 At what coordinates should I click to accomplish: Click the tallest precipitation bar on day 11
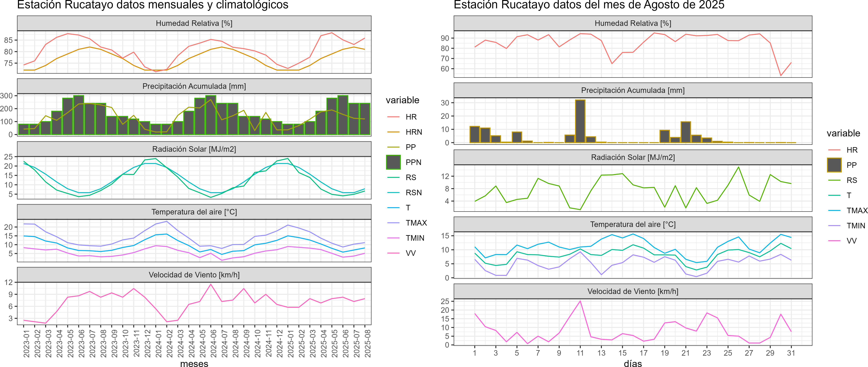coord(580,121)
